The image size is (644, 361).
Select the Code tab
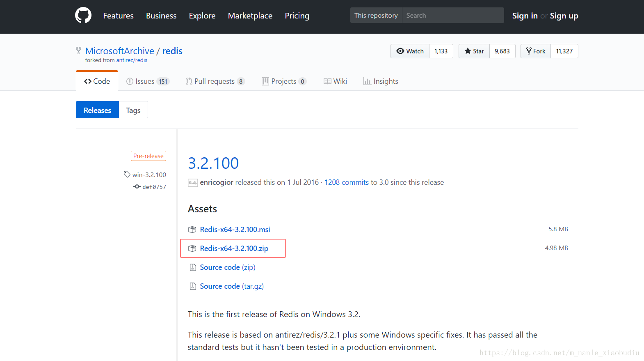click(97, 81)
